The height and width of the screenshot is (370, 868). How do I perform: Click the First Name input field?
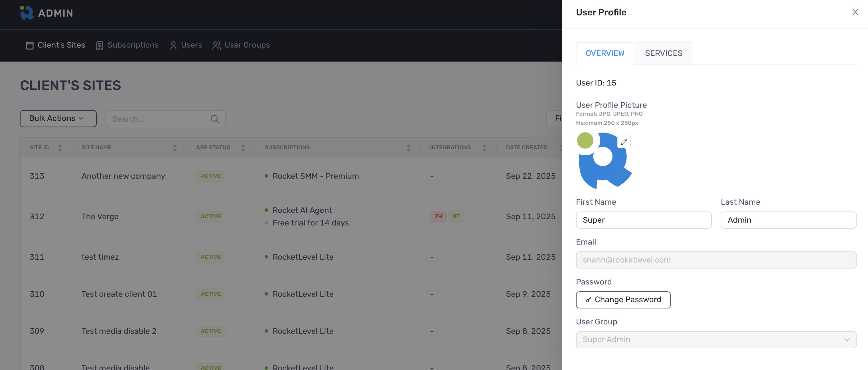tap(643, 220)
